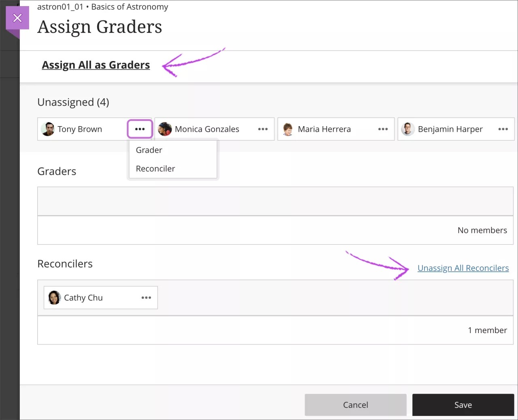Open Benjamin Harper's options menu
Viewport: 518px width, 420px height.
tap(503, 129)
